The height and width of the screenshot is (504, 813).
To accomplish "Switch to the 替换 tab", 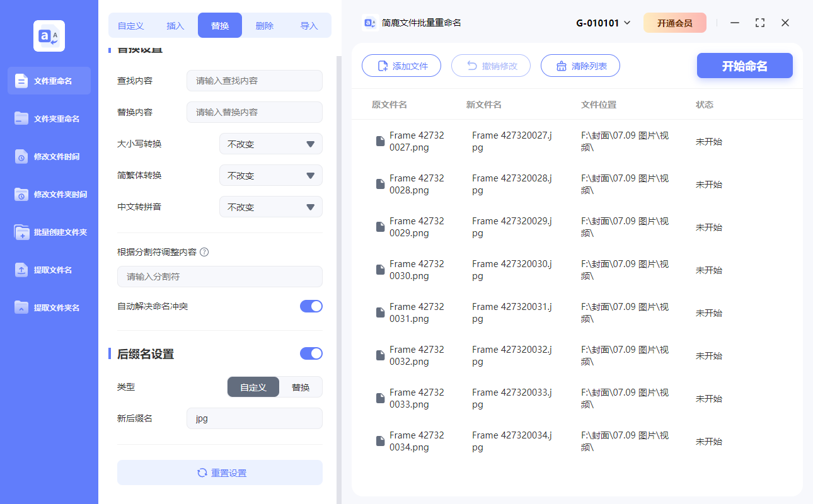I will coord(220,26).
